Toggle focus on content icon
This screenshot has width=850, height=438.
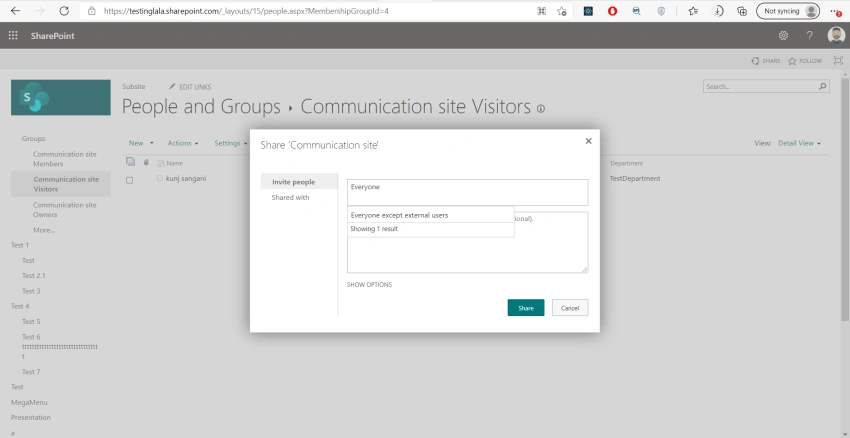point(838,61)
